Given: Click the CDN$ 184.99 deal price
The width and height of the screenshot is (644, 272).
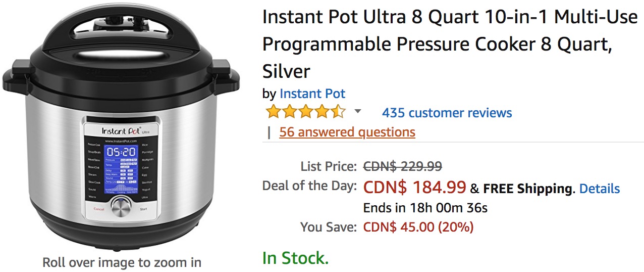Looking at the screenshot, I should pos(414,188).
